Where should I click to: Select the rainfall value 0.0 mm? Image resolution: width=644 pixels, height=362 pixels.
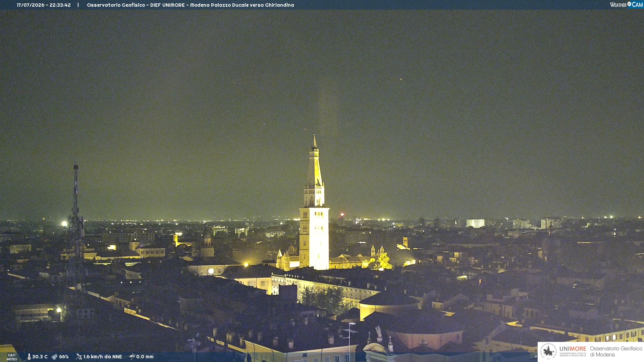(x=145, y=357)
